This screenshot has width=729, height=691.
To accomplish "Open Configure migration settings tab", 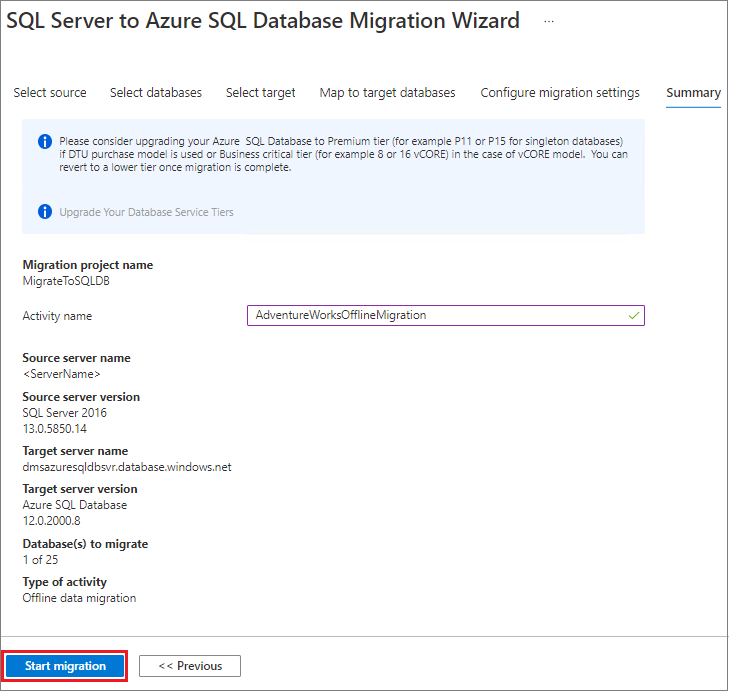I will [x=560, y=93].
